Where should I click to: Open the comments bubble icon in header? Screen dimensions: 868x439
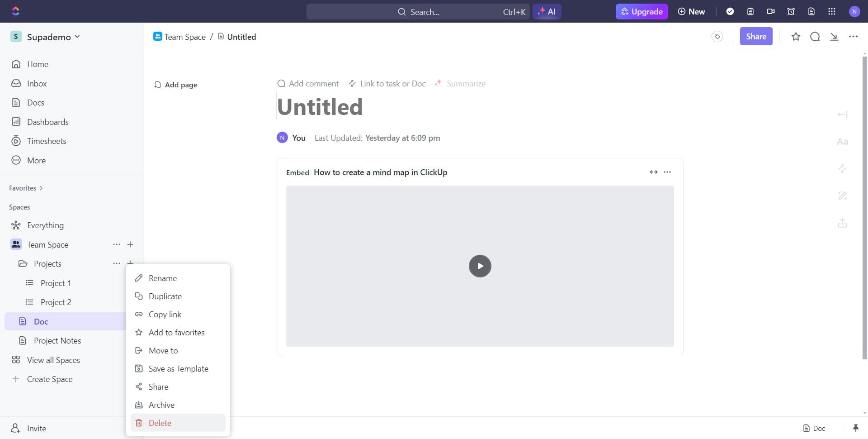[x=815, y=37]
